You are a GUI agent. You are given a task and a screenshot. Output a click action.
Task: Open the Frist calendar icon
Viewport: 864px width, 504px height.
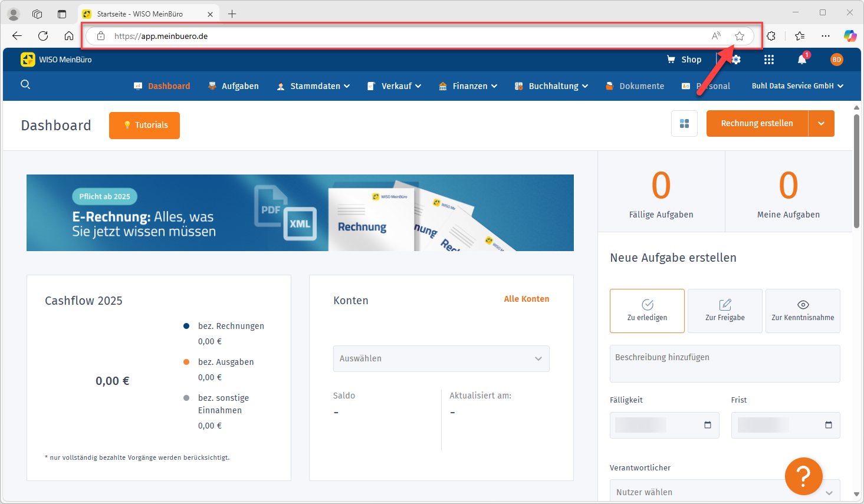tap(829, 425)
